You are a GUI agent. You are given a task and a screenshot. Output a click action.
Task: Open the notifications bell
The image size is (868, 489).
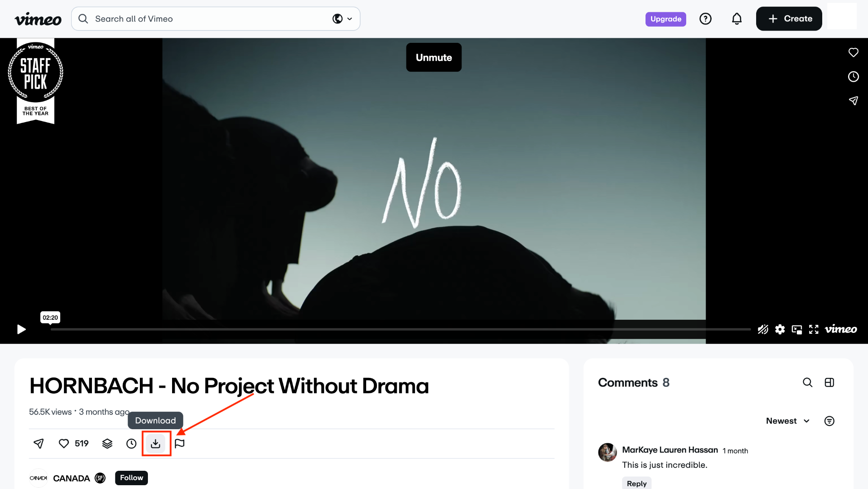pos(737,19)
